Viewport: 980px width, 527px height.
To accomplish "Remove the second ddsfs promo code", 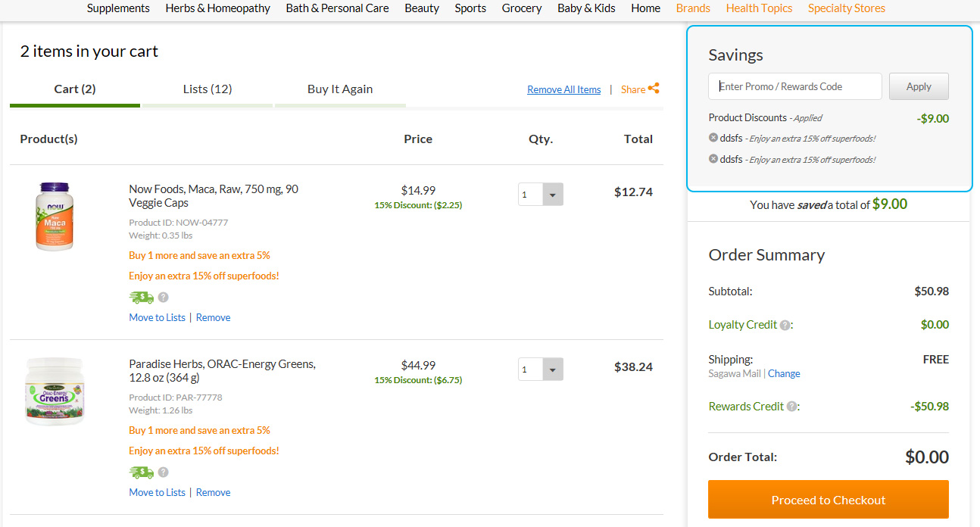I will (713, 159).
